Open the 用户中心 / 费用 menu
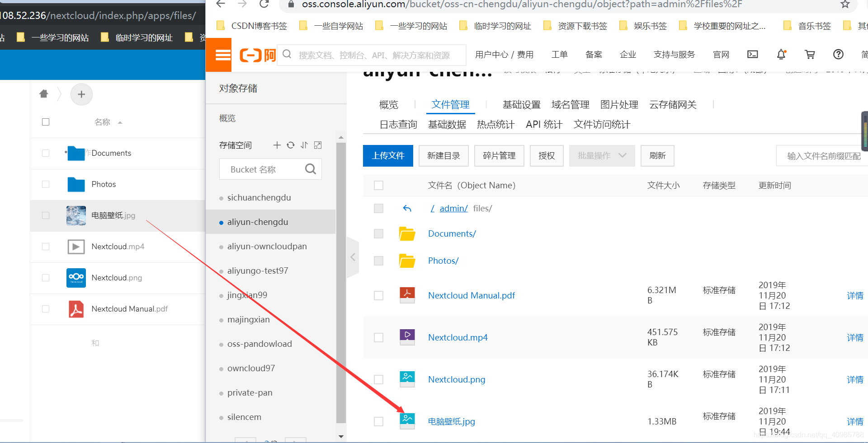 tap(504, 55)
